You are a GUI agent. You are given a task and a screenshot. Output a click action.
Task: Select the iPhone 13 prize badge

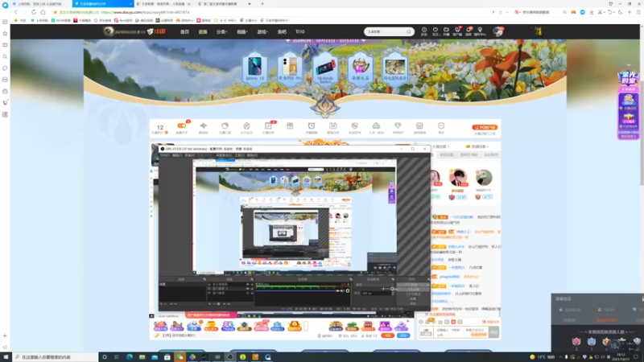(x=254, y=68)
